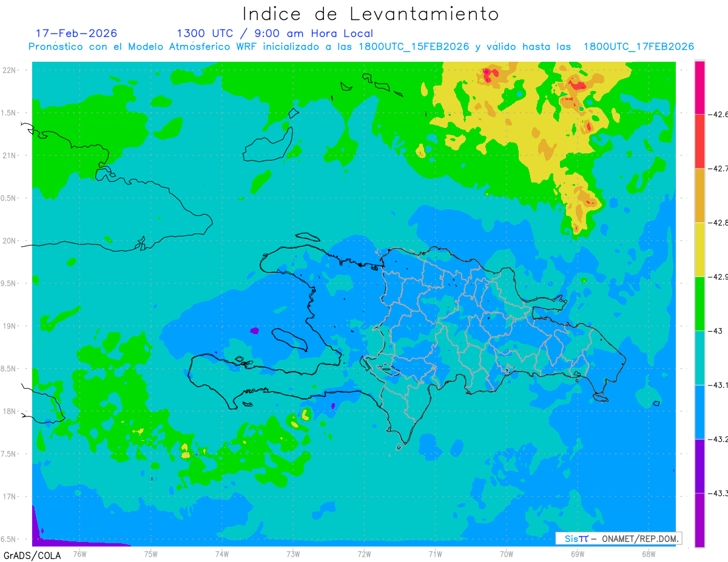Click the '9.5N' latitude label

point(9,284)
